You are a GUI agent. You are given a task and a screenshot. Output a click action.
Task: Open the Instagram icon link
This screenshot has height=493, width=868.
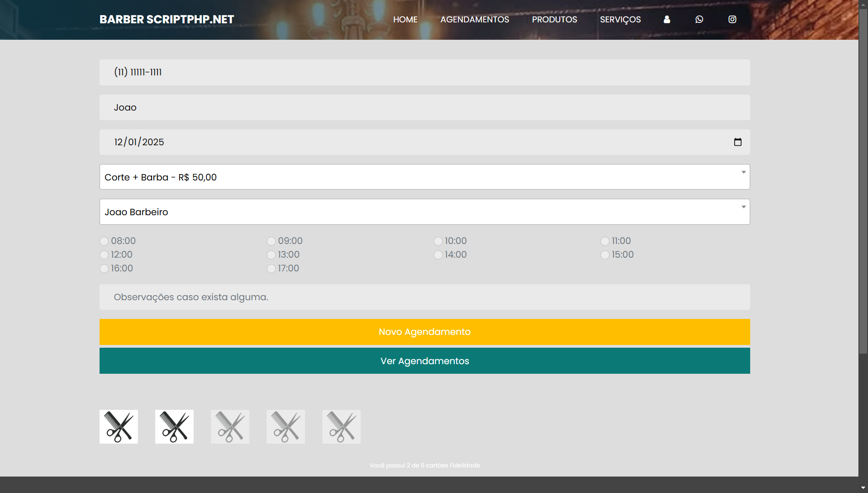pyautogui.click(x=732, y=20)
